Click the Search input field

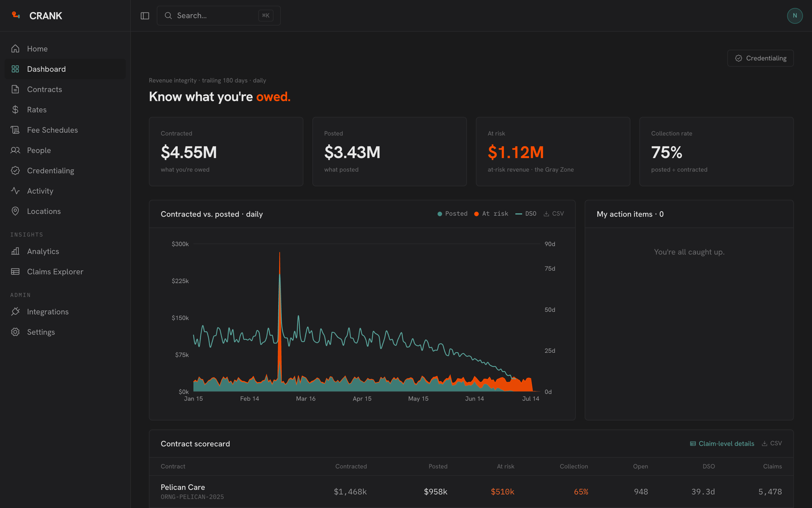[218, 15]
